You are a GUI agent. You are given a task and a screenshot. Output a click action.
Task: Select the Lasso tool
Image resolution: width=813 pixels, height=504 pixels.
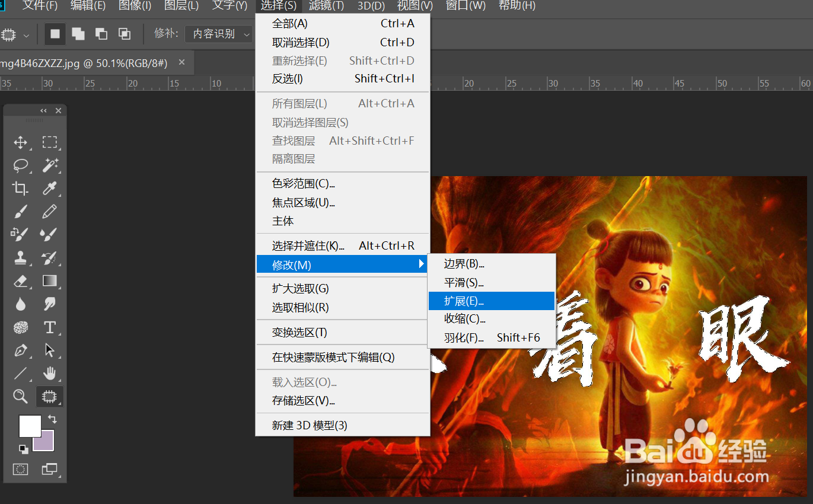[21, 165]
